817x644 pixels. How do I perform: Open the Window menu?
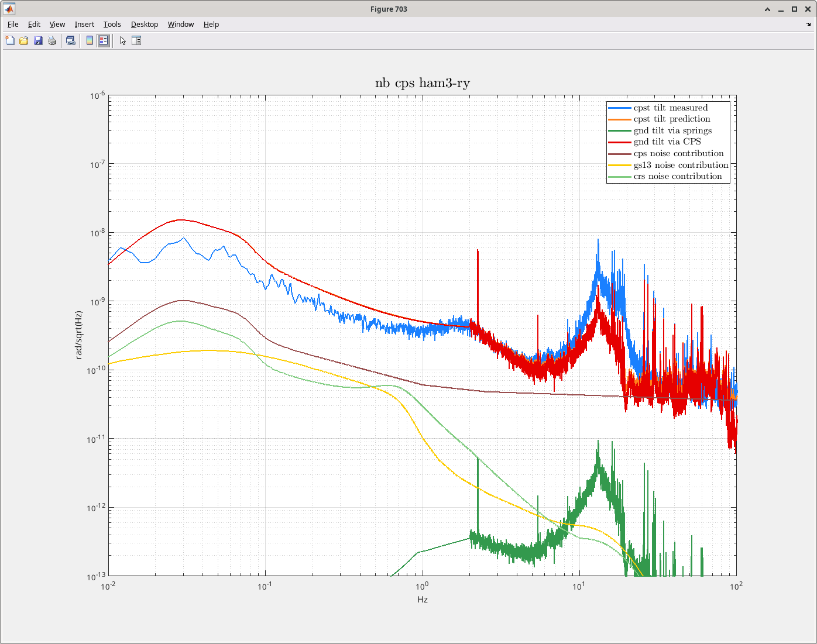181,24
